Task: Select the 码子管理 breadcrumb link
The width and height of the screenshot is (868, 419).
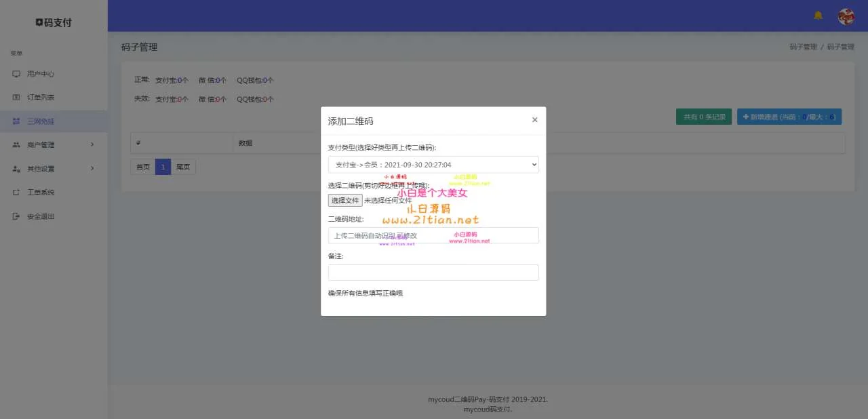Action: [803, 47]
